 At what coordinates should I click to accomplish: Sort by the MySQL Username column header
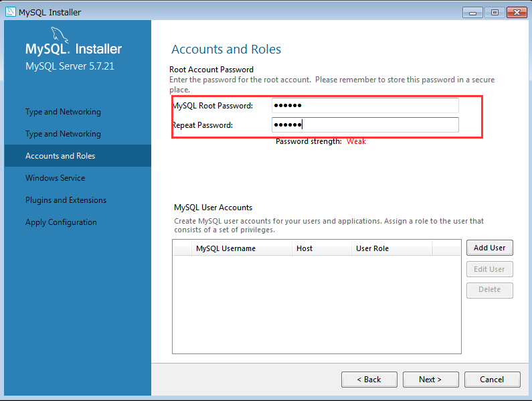click(x=226, y=248)
